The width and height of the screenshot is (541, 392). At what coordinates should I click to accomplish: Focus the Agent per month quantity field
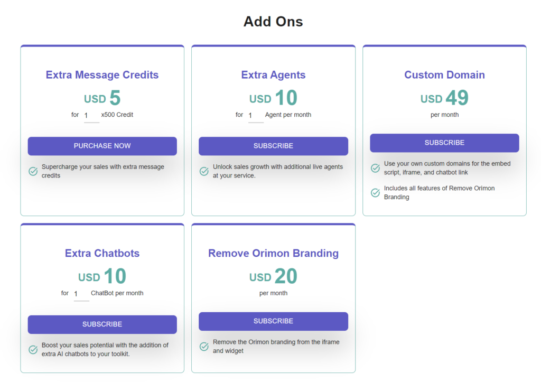point(256,116)
